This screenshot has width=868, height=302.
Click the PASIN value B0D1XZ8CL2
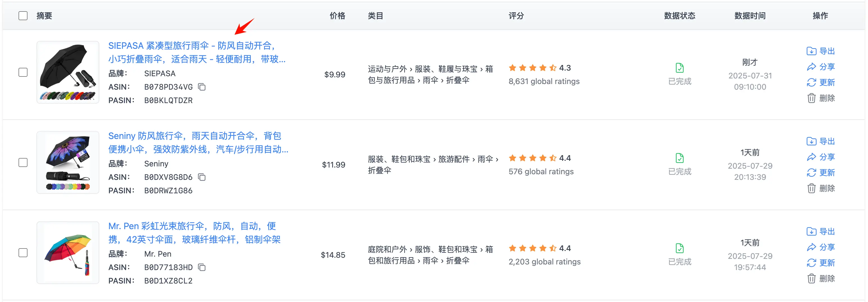[x=168, y=281]
